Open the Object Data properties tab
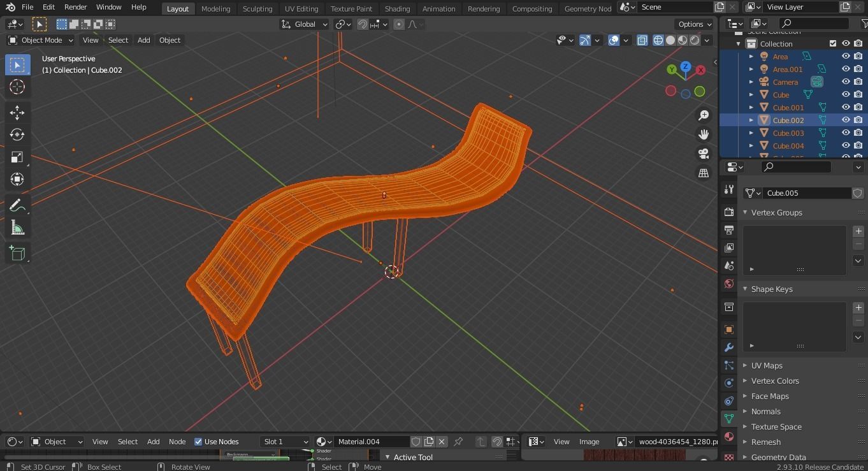868x471 pixels. [729, 419]
